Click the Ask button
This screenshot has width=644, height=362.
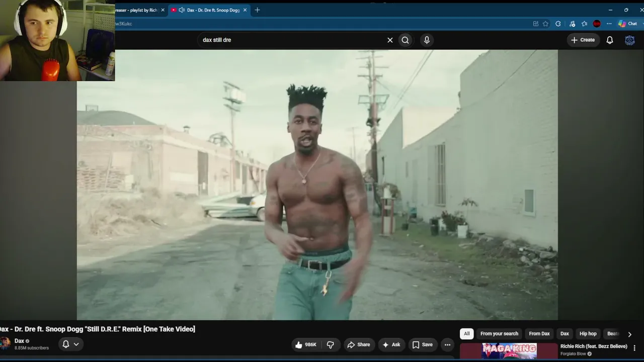click(x=391, y=344)
